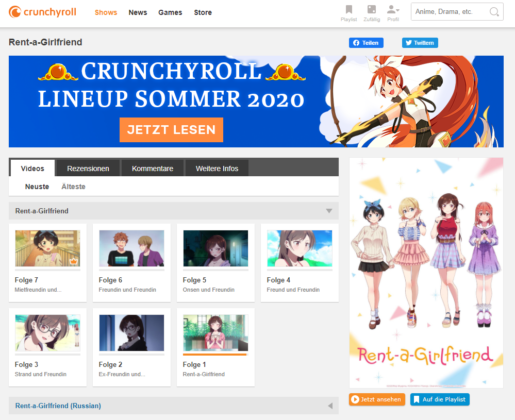Collapse the Rent-a-Girlfriend season arrow
The height and width of the screenshot is (420, 515).
point(329,211)
